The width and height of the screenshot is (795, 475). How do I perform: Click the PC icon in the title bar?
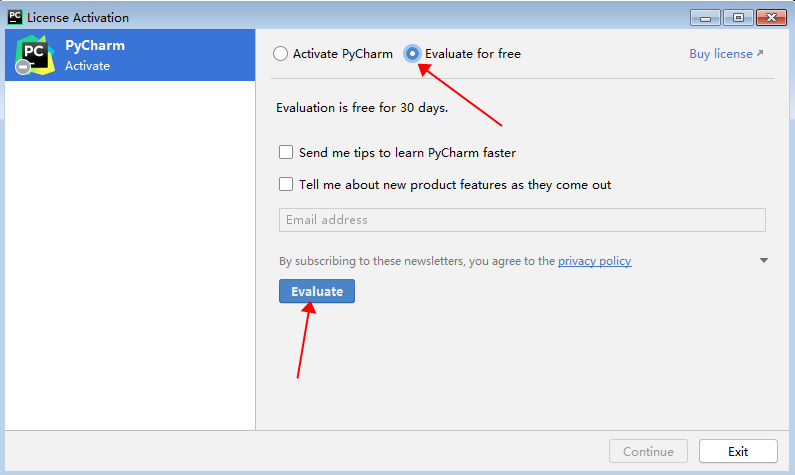[x=15, y=17]
